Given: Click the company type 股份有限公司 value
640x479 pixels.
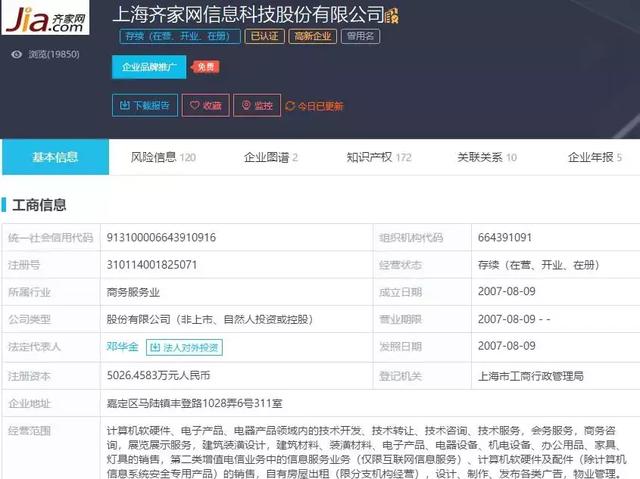Looking at the screenshot, I should point(209,319).
